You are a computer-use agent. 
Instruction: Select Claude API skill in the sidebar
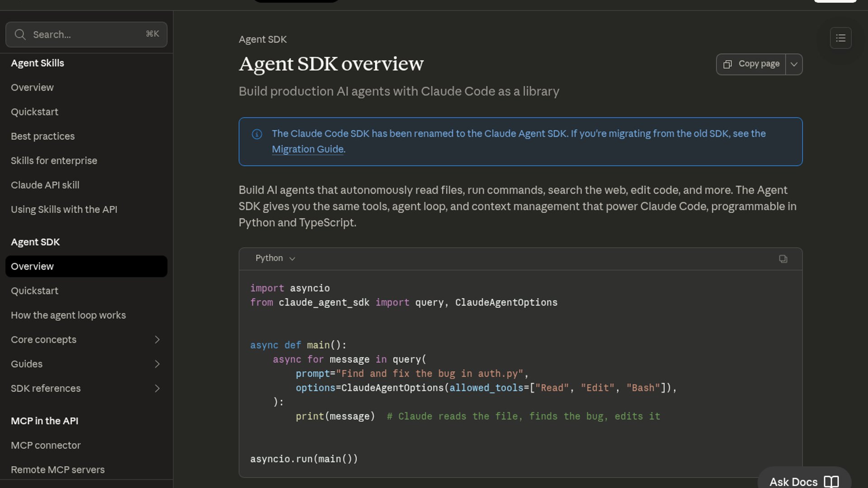tap(45, 185)
